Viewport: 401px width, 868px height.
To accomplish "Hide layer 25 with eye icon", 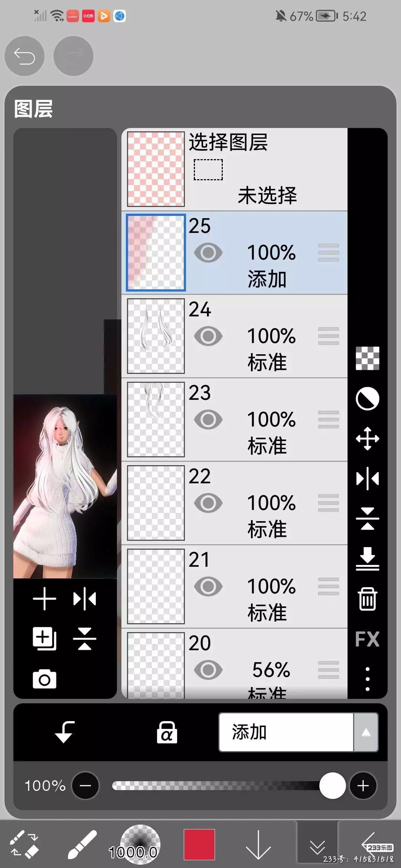I will pos(208,253).
